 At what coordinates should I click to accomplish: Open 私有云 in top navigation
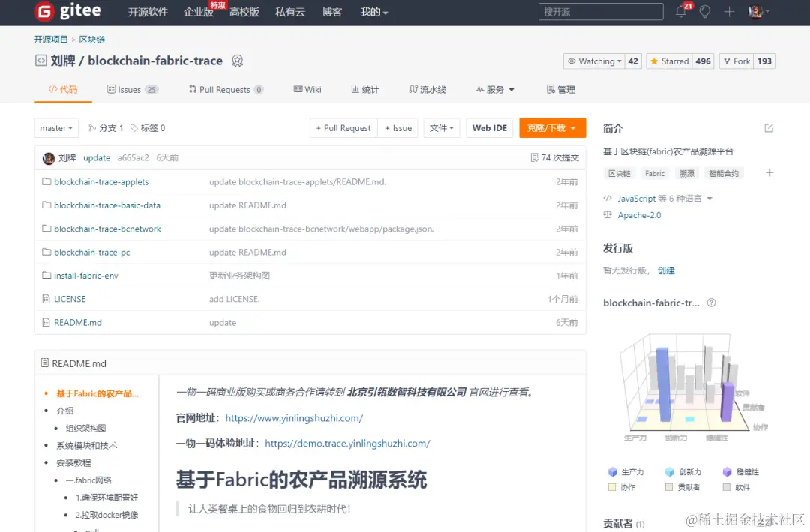coord(289,12)
